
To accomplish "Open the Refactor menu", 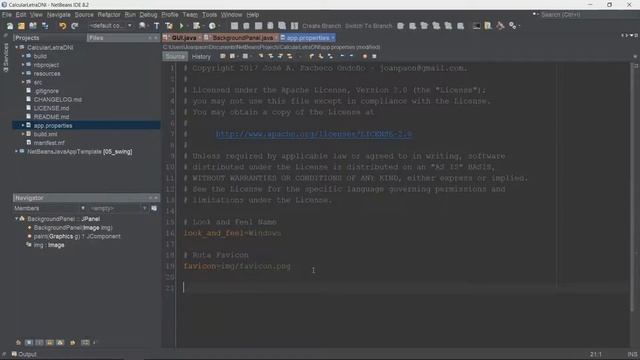I will point(109,15).
